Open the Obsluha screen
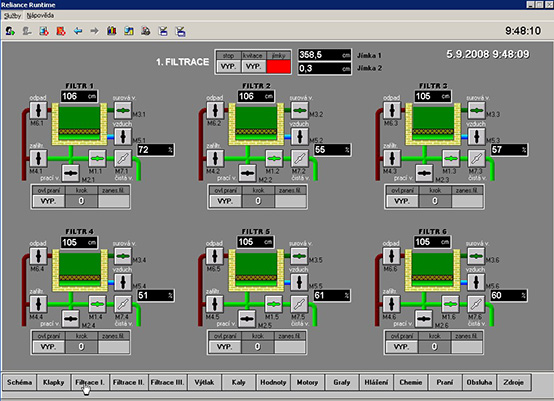This screenshot has width=554, height=401. pos(479,382)
